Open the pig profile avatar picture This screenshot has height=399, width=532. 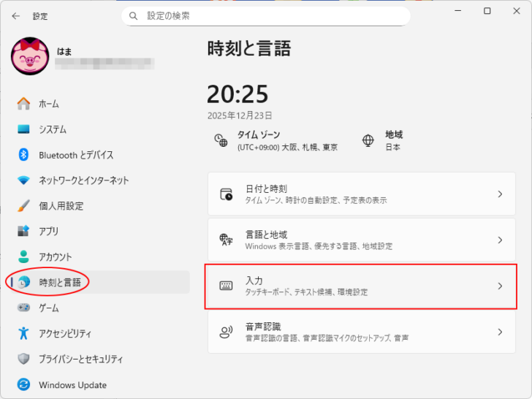point(30,56)
